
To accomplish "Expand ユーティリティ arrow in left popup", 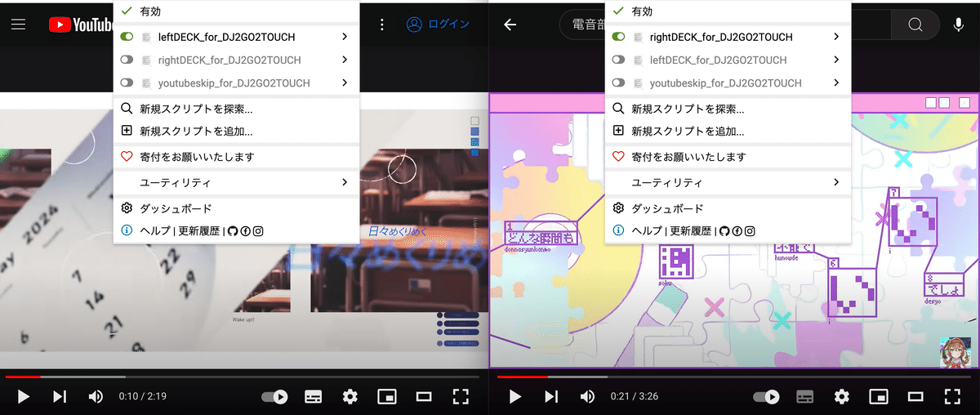I will pyautogui.click(x=345, y=182).
